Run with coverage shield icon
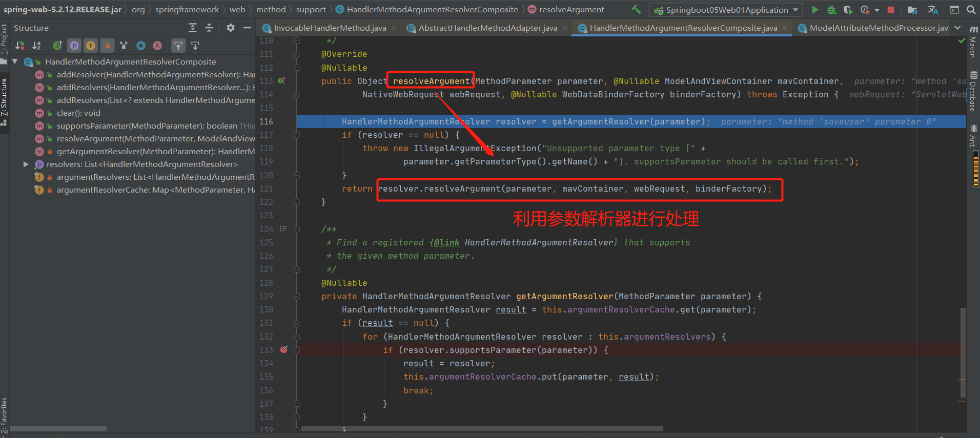The image size is (980, 438). (x=848, y=9)
